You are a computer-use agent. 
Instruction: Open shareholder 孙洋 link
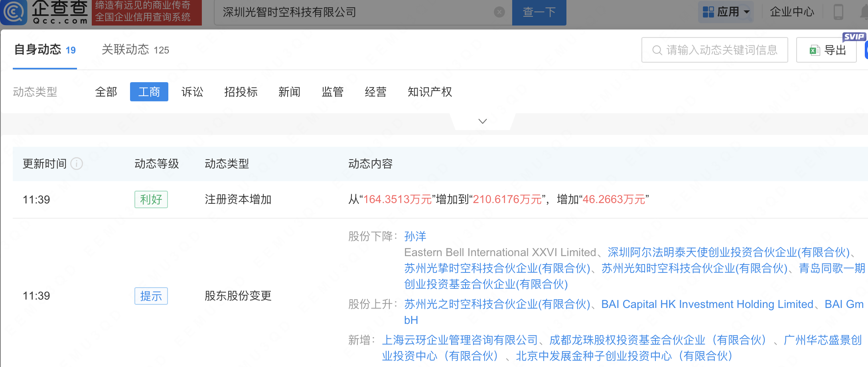[x=415, y=237]
